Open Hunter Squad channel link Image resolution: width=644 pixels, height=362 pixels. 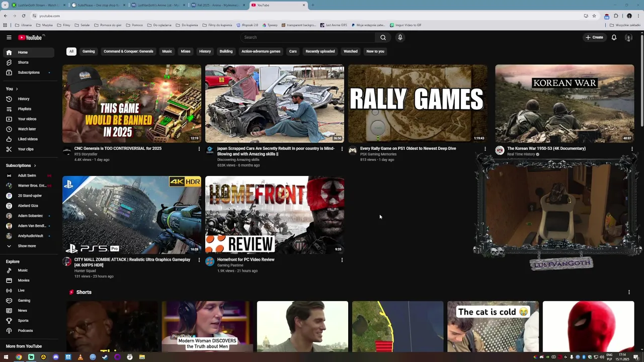(x=85, y=271)
